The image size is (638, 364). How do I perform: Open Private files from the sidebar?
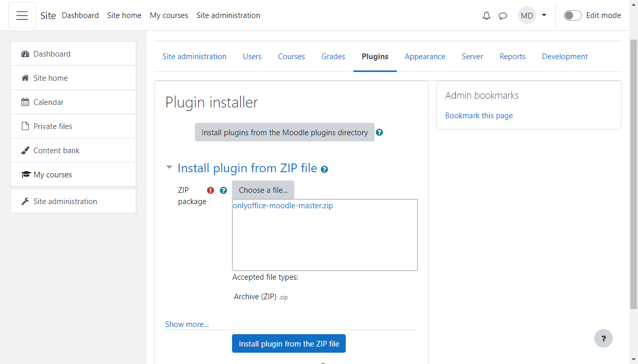click(x=73, y=126)
